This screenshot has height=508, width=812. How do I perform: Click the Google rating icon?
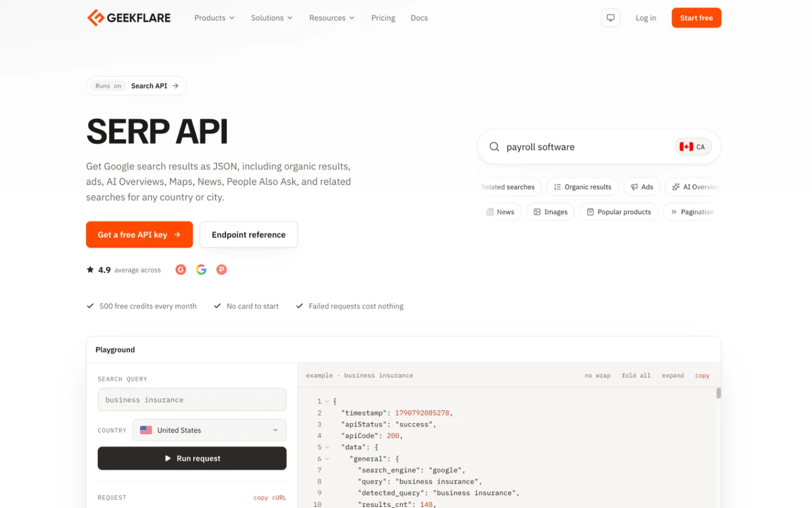[x=201, y=270]
